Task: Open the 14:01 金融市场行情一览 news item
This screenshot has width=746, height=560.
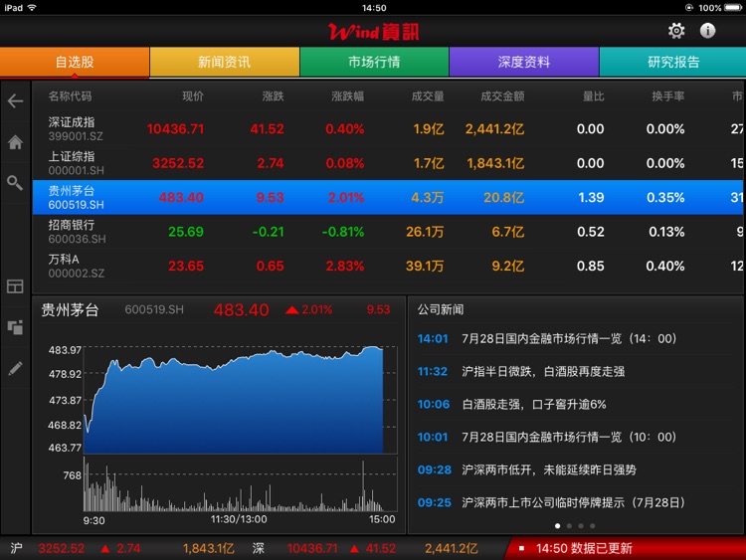Action: pos(576,339)
